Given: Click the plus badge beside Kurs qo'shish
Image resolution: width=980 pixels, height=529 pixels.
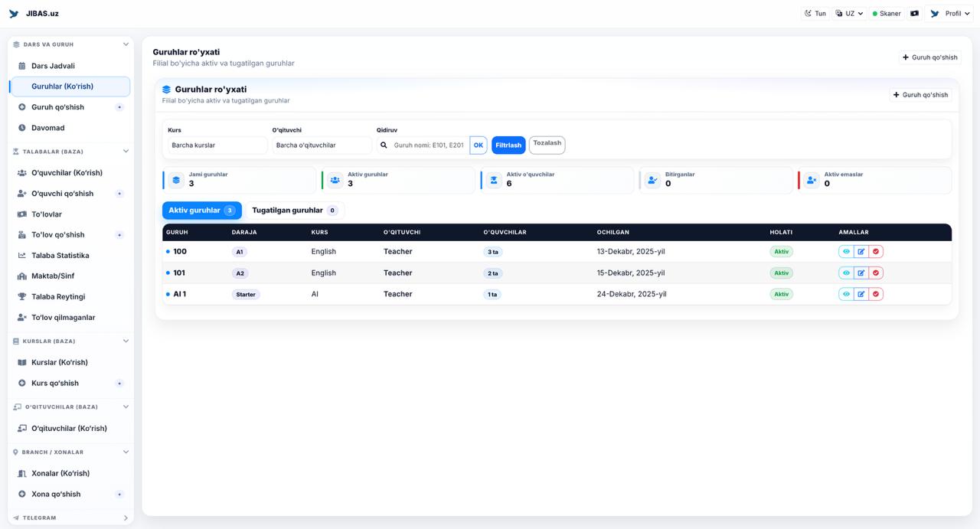Looking at the screenshot, I should tap(119, 383).
